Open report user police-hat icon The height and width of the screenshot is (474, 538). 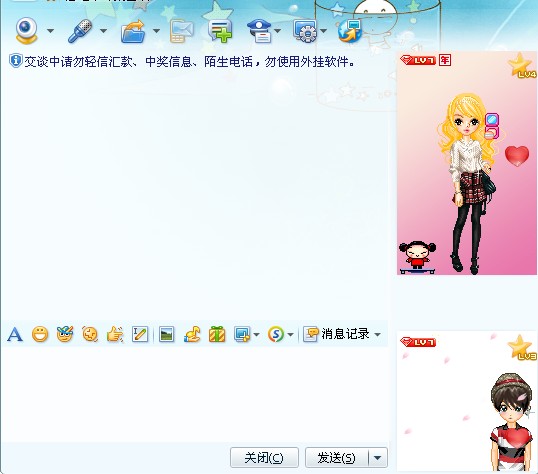click(x=259, y=31)
